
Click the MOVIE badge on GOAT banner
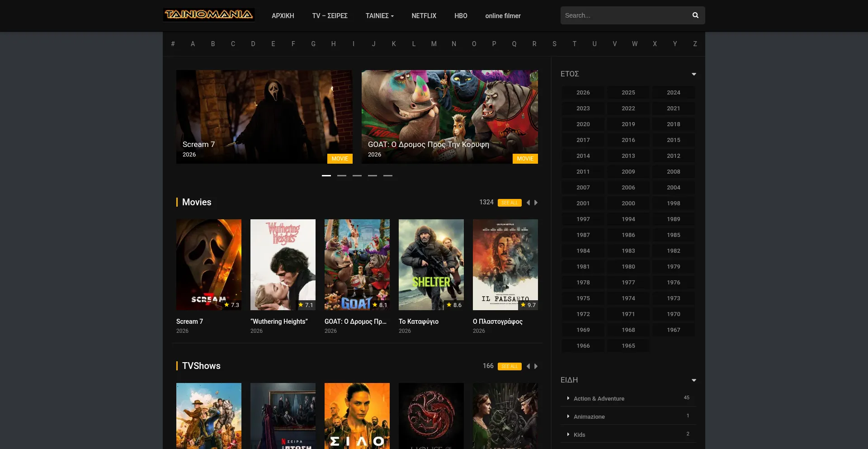click(x=525, y=159)
